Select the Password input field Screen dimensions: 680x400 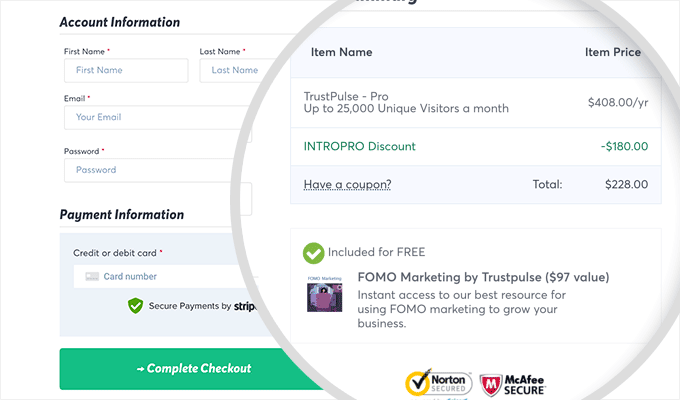(x=155, y=170)
